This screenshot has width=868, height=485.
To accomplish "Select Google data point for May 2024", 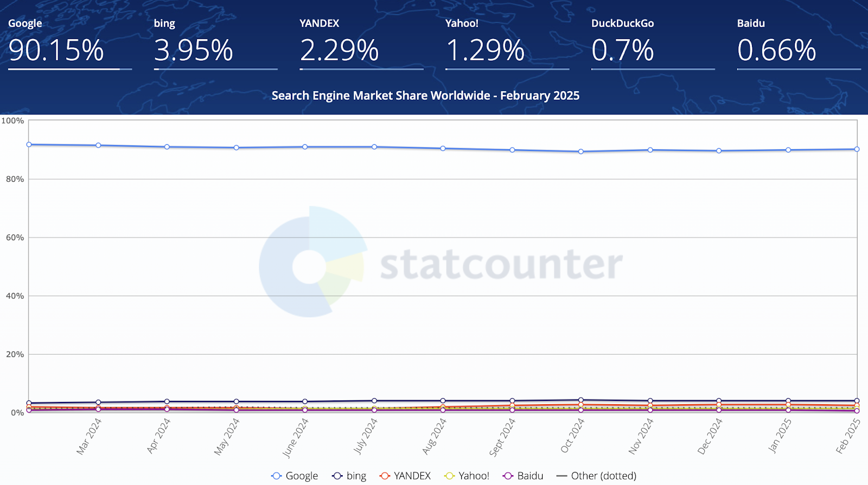I will (236, 148).
